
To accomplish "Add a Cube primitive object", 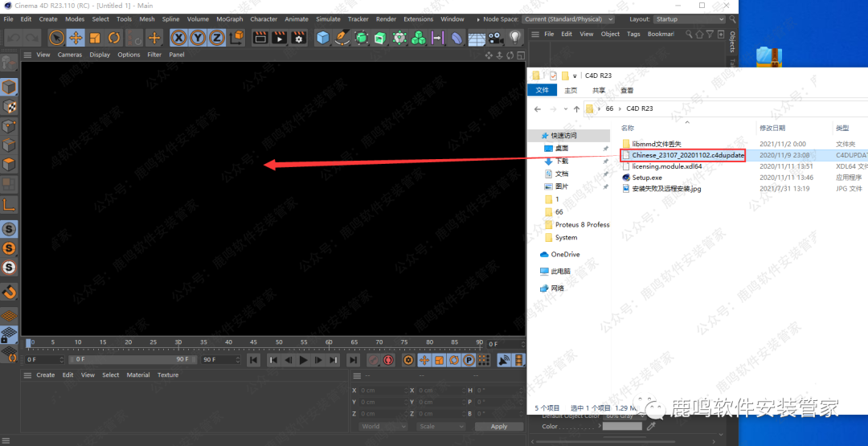I will click(x=322, y=38).
